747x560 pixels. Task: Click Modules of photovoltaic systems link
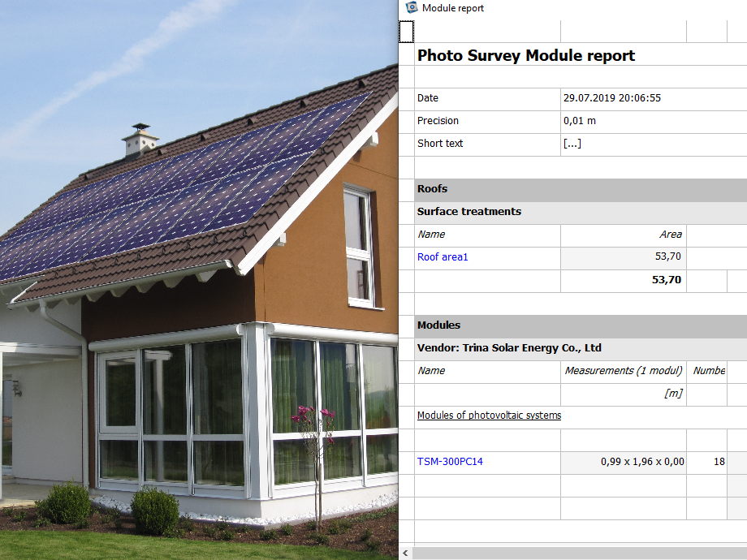coord(489,416)
